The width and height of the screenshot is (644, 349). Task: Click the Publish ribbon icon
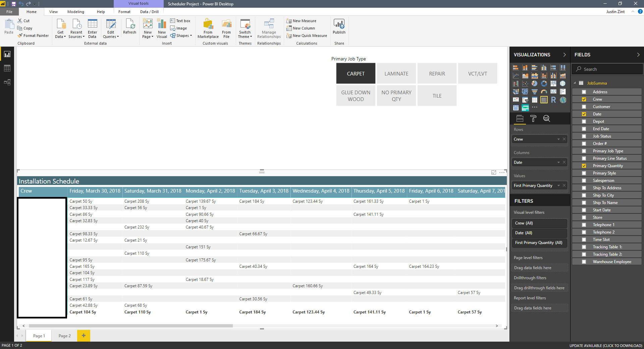tap(339, 27)
